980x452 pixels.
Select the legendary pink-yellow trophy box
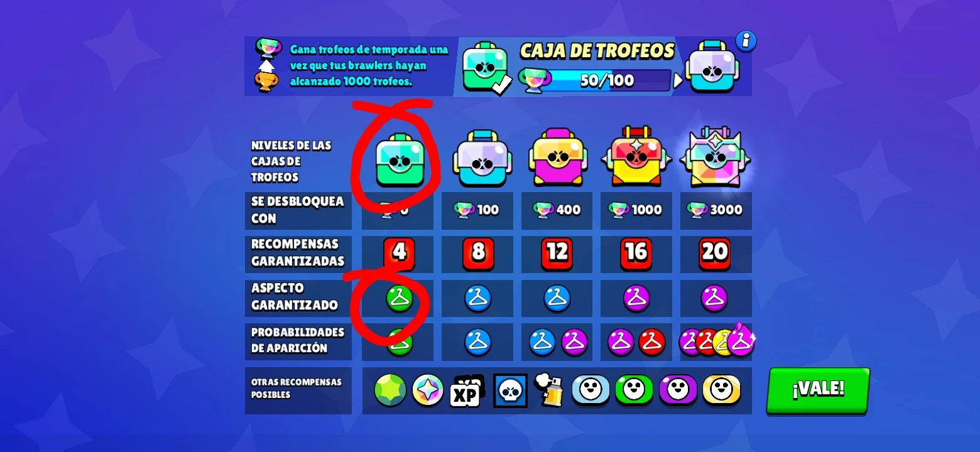(x=558, y=157)
